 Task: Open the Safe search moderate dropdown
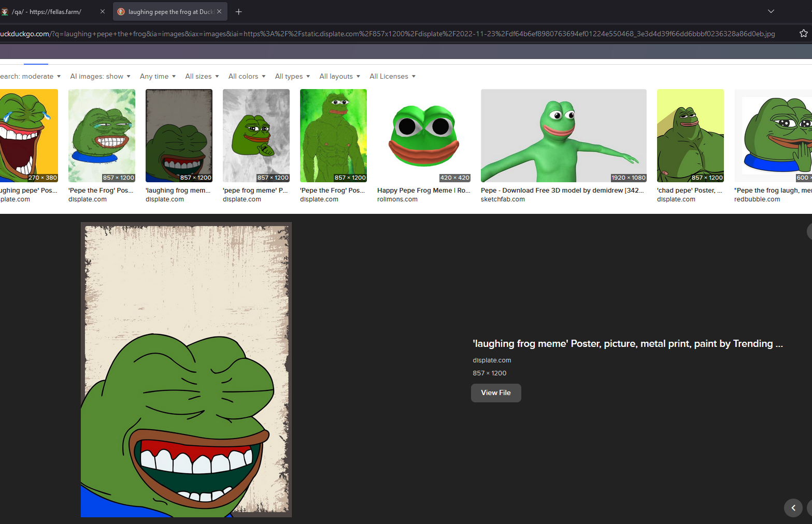(30, 77)
